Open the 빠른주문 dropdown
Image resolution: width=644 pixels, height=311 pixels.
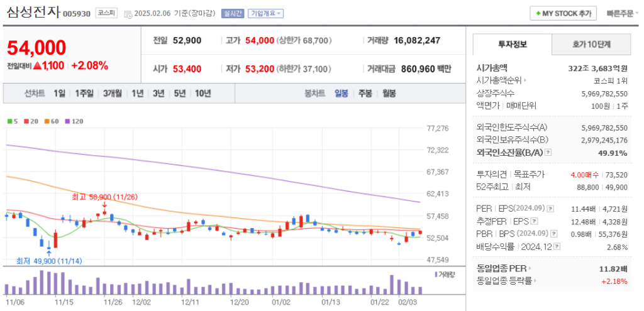[x=623, y=14]
